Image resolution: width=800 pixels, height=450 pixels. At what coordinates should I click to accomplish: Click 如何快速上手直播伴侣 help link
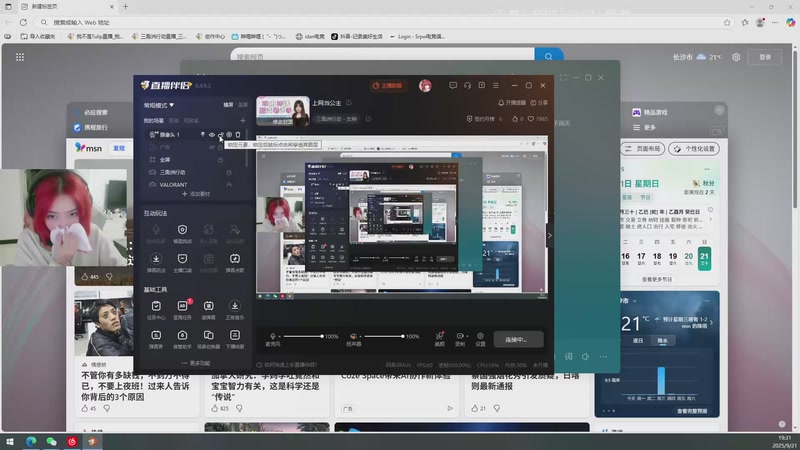(x=287, y=365)
